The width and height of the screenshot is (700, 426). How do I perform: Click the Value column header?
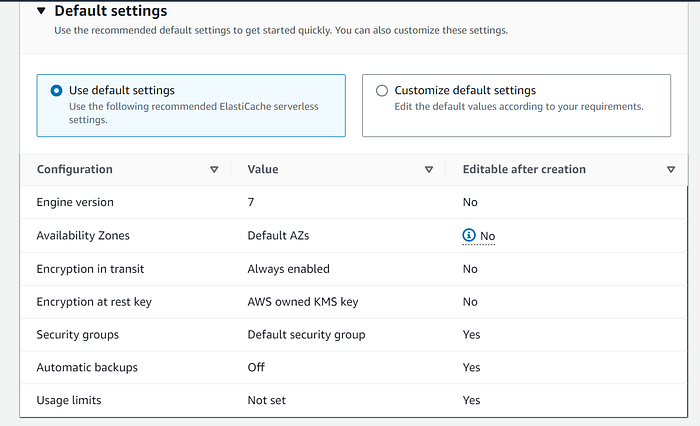point(262,170)
